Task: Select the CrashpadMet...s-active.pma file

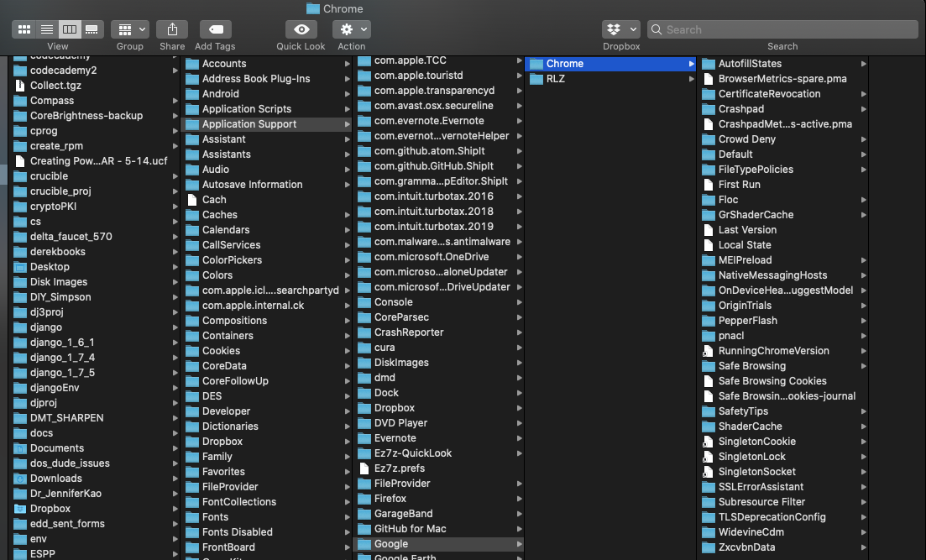Action: coord(782,124)
